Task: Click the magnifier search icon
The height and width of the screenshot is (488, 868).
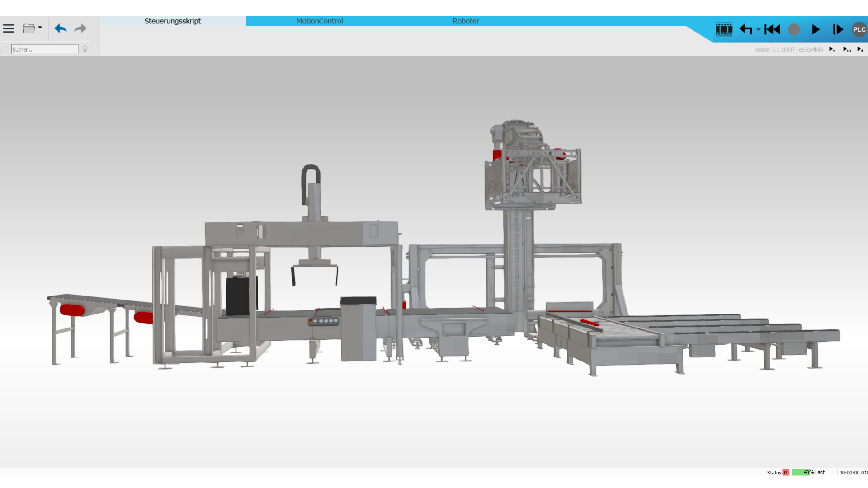Action: pyautogui.click(x=5, y=49)
